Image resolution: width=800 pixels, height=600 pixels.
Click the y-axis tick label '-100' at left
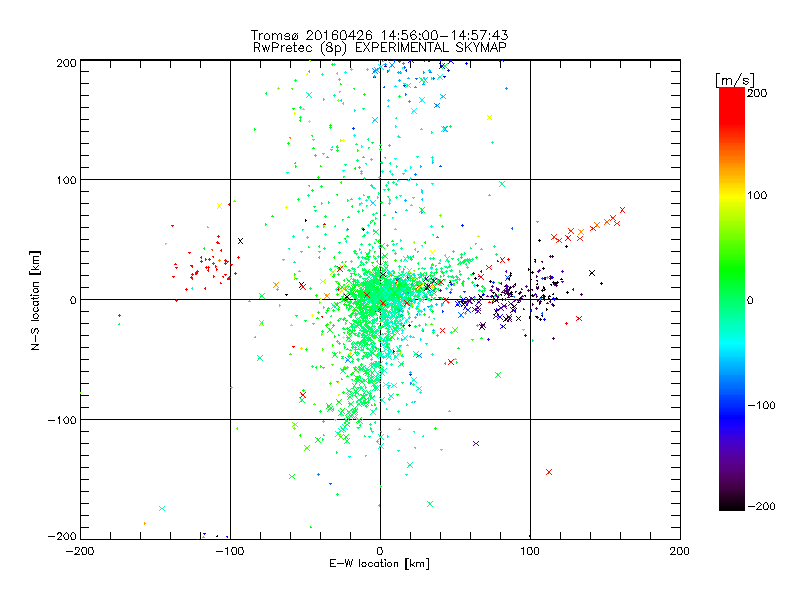click(x=62, y=420)
